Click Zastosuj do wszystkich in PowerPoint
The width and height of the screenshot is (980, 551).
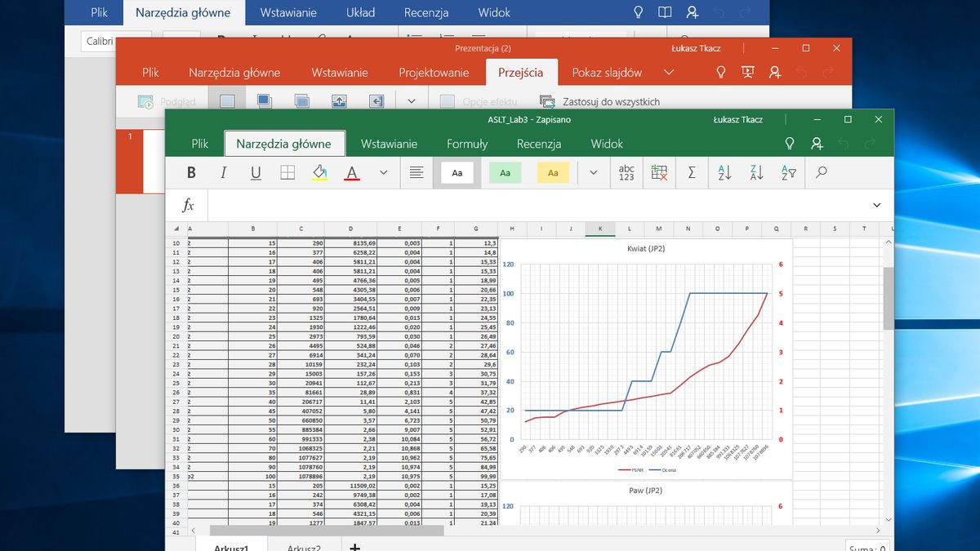(x=600, y=102)
